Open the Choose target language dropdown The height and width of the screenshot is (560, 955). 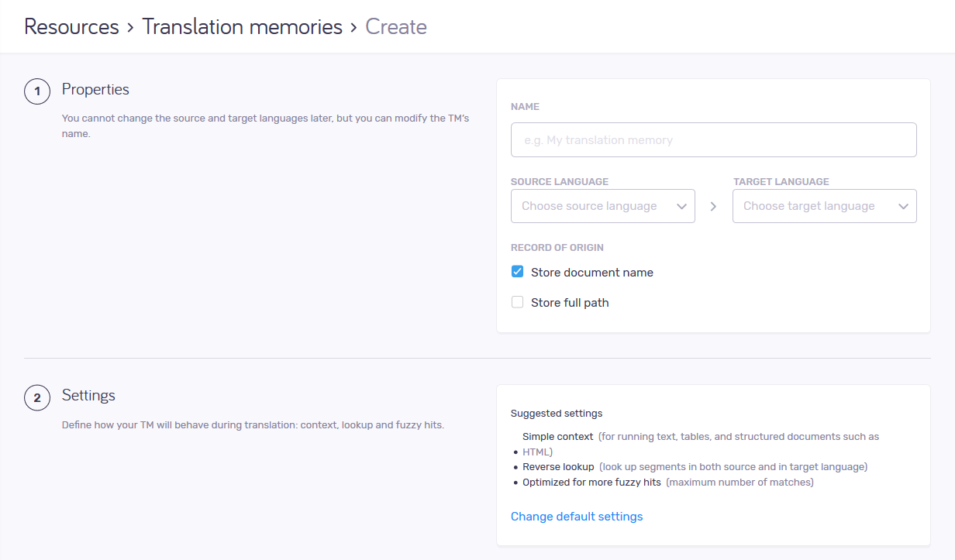point(824,206)
